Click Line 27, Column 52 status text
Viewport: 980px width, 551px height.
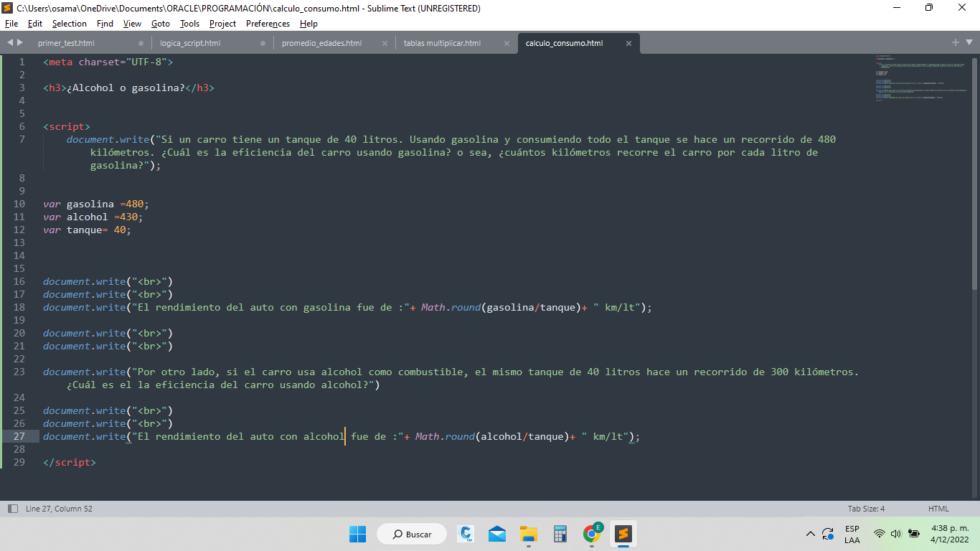[x=59, y=509]
